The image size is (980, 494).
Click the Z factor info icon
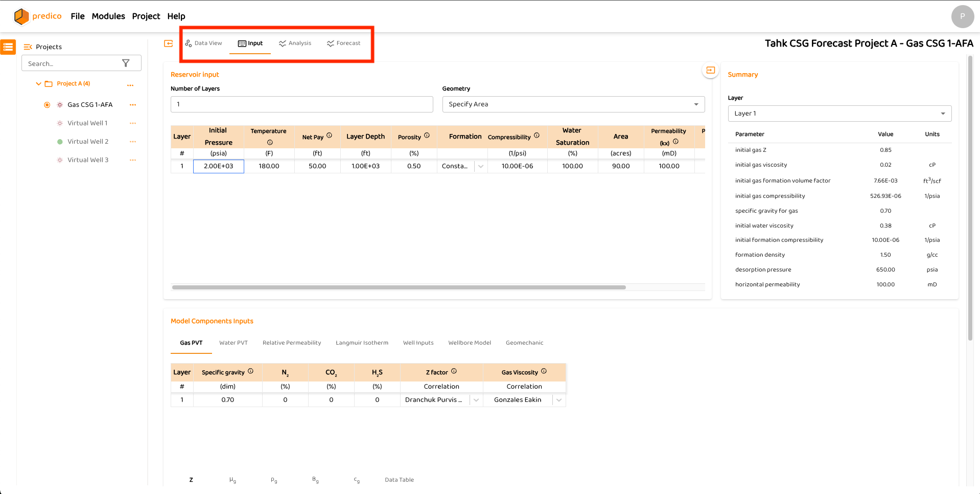click(454, 371)
